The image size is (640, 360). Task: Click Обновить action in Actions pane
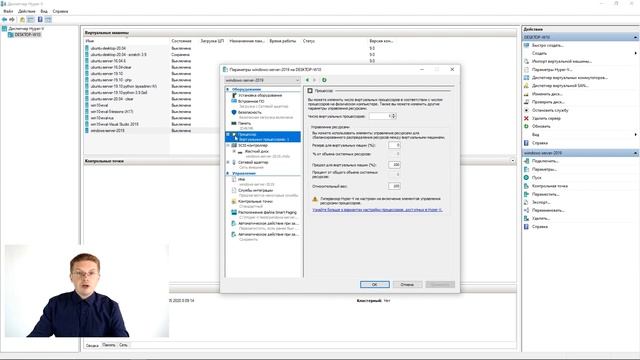pyautogui.click(x=541, y=127)
